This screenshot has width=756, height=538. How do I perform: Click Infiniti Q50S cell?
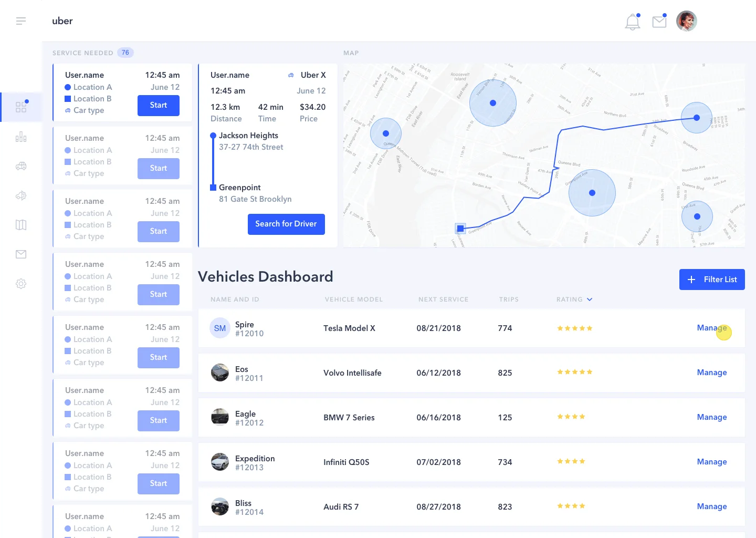[x=346, y=462]
